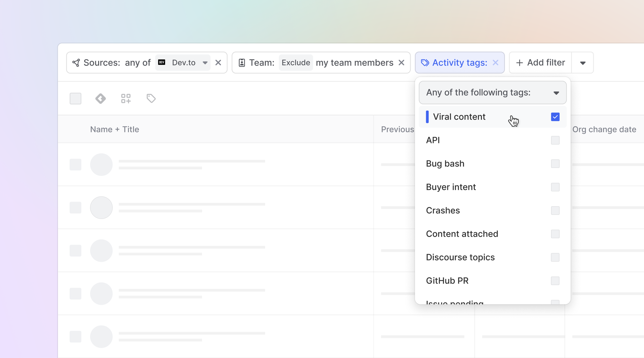The width and height of the screenshot is (644, 358).
Task: Click the Dev.to logo icon
Action: (x=162, y=62)
